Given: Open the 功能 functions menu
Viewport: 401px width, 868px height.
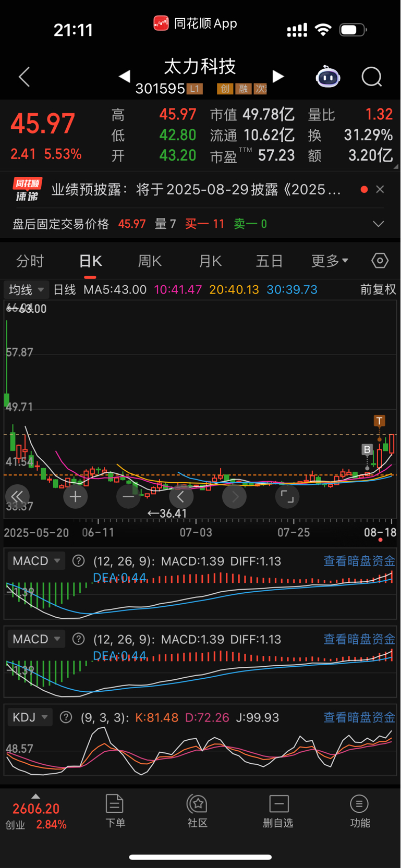Looking at the screenshot, I should point(360,811).
